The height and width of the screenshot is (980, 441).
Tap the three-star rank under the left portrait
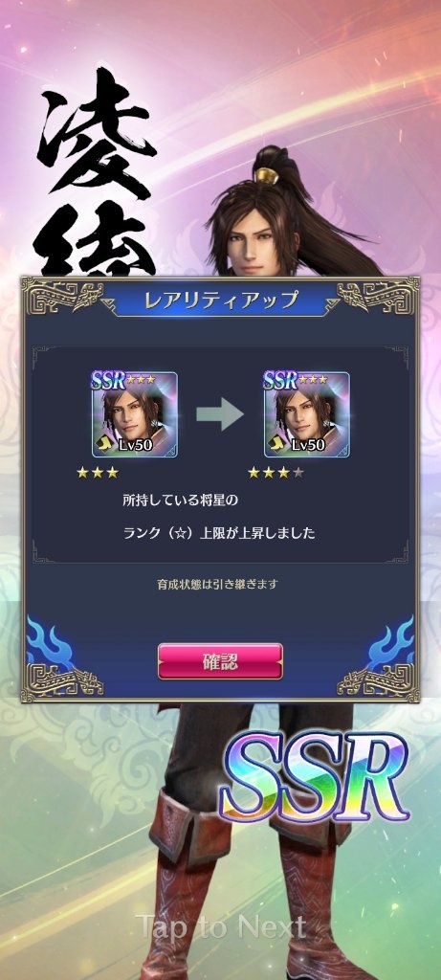pyautogui.click(x=98, y=473)
